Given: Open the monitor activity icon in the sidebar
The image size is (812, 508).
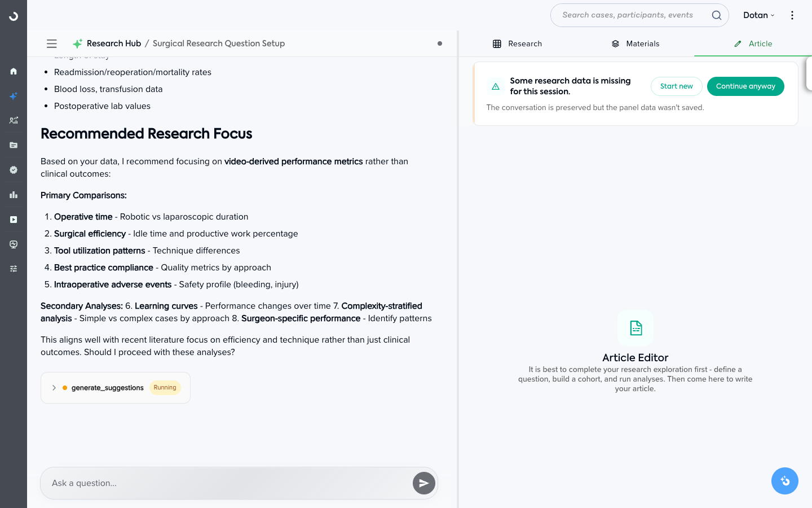Looking at the screenshot, I should 14,244.
